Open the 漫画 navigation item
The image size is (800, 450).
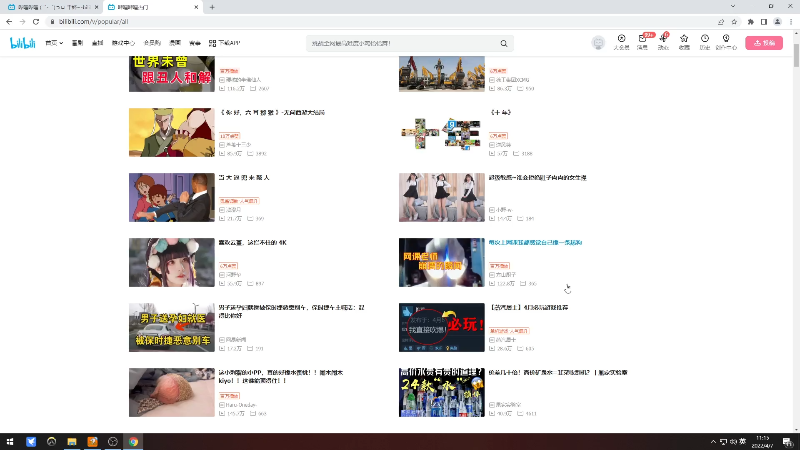coord(175,43)
